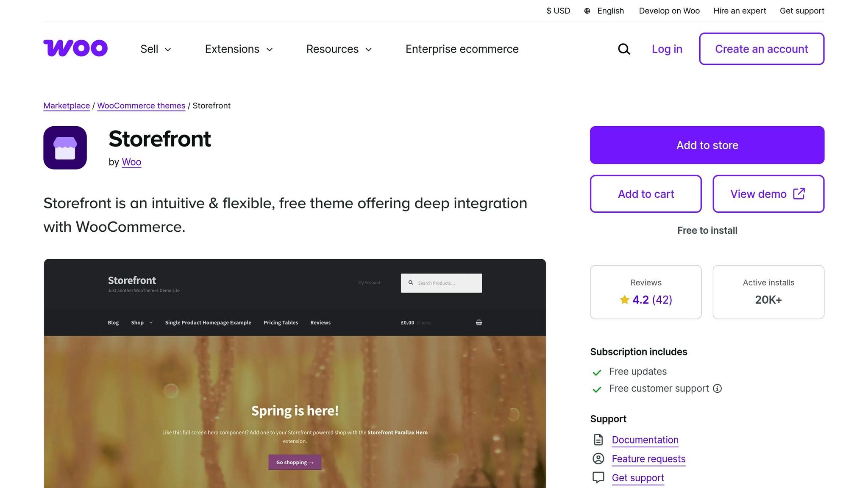This screenshot has height=488, width=868.
Task: Expand the Resources dropdown menu
Action: tap(339, 49)
